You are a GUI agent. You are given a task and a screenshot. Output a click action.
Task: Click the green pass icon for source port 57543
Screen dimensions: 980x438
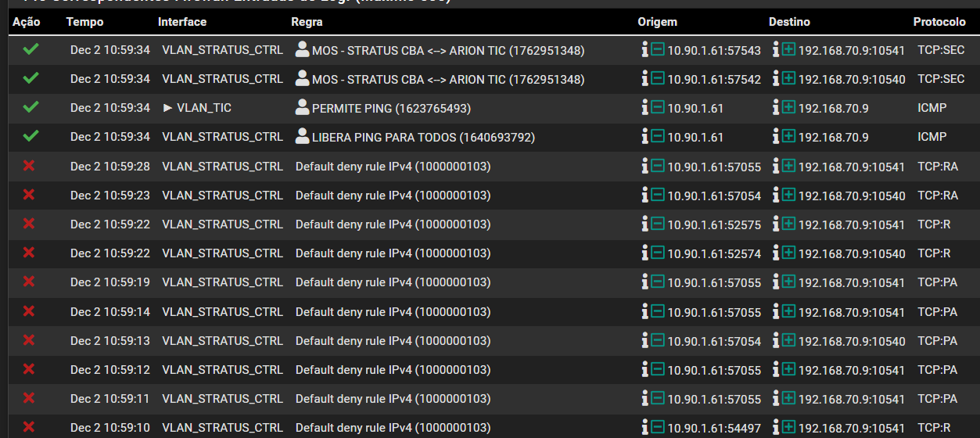point(31,50)
